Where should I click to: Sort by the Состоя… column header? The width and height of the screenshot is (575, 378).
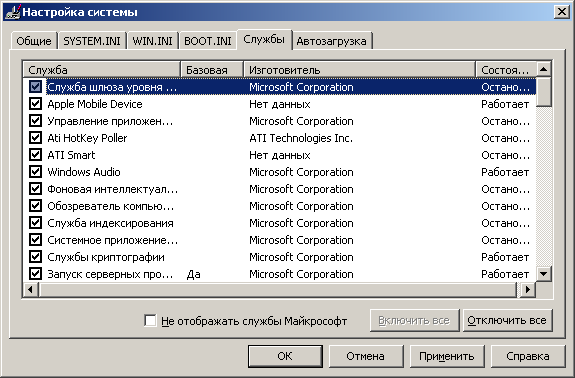(x=506, y=69)
